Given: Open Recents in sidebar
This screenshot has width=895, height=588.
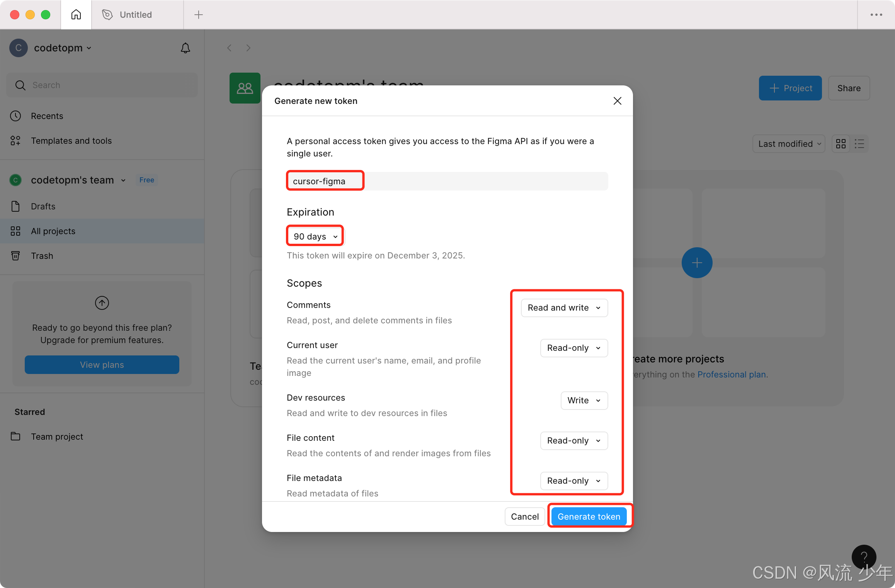Looking at the screenshot, I should click(x=102, y=116).
